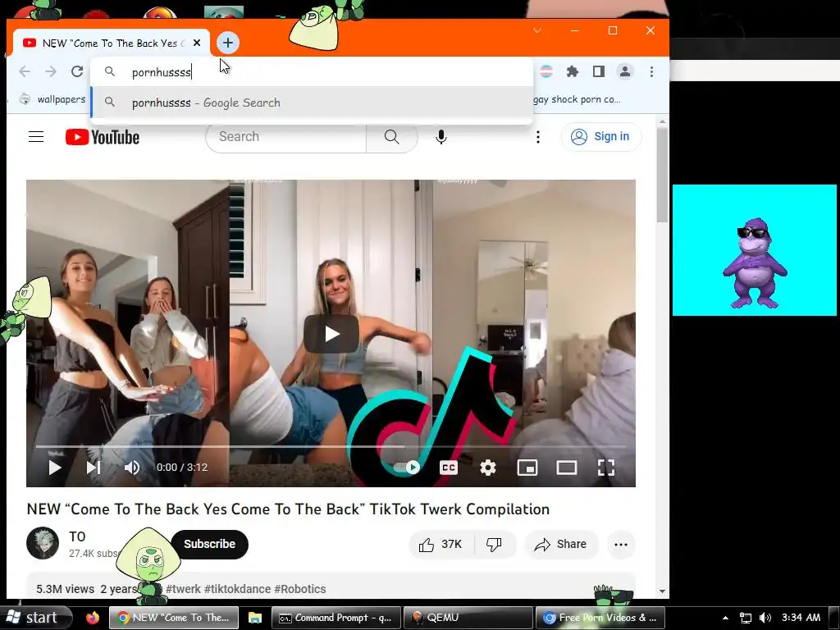Image resolution: width=840 pixels, height=630 pixels.
Task: Open the TO channel name
Action: coord(77,536)
